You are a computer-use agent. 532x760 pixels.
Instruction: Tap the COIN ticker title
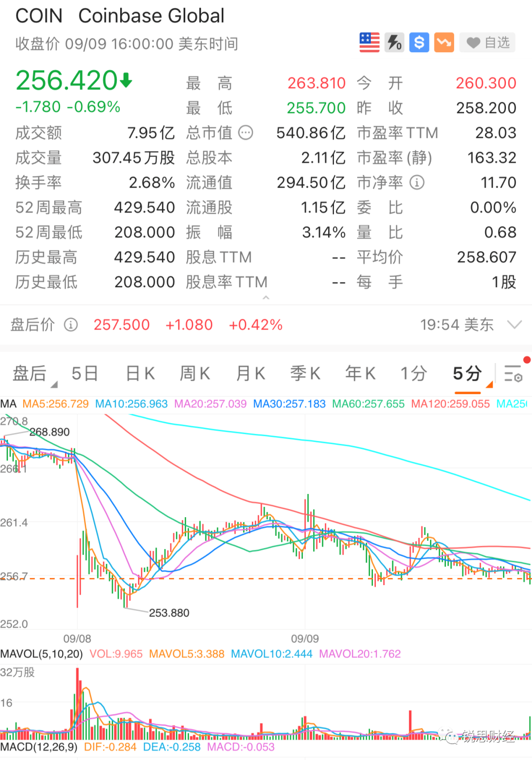pos(39,16)
